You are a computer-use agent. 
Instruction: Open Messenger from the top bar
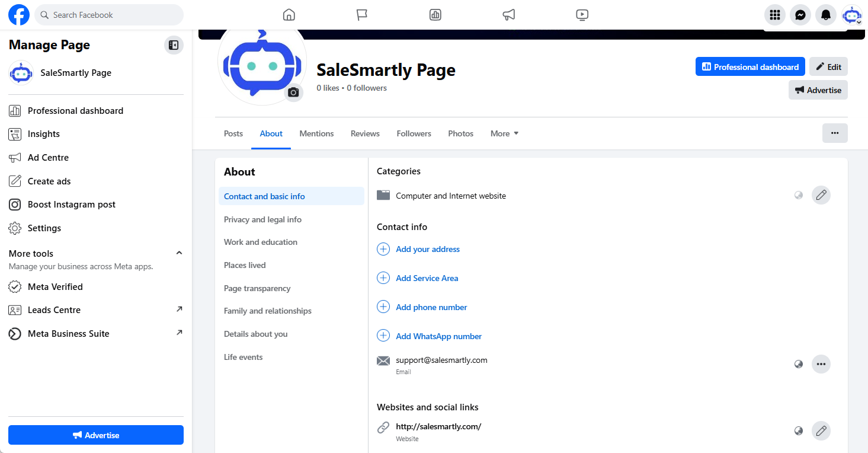pyautogui.click(x=800, y=15)
